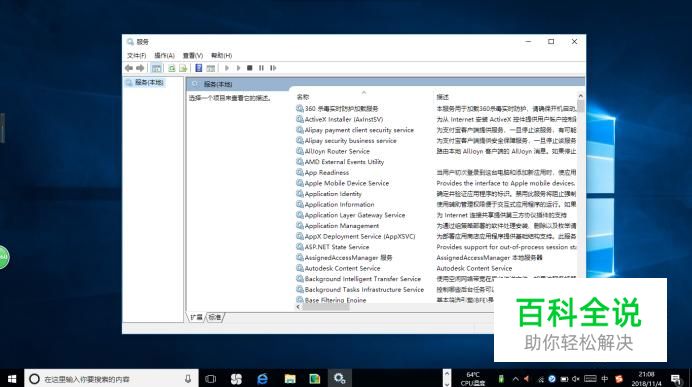The width and height of the screenshot is (692, 387).
Task: Select ASP.NET State Service
Action: pos(332,247)
